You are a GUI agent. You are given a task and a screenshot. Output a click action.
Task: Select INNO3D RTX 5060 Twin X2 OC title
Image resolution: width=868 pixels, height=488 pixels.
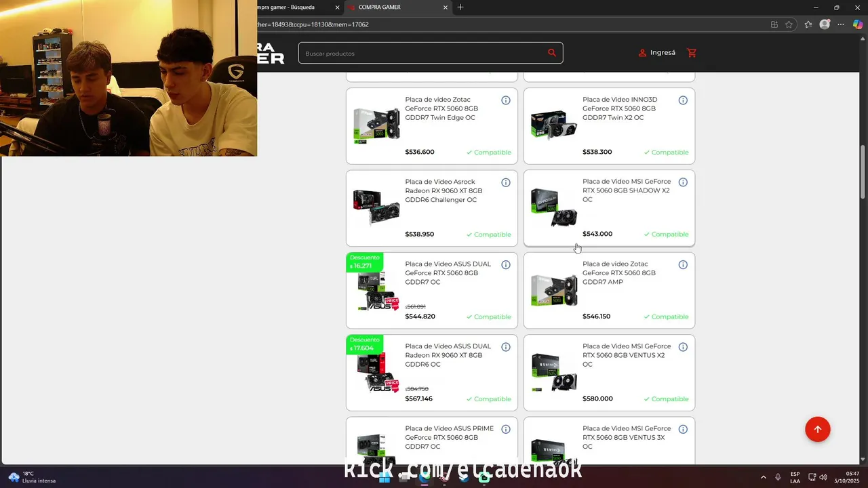[620, 108]
